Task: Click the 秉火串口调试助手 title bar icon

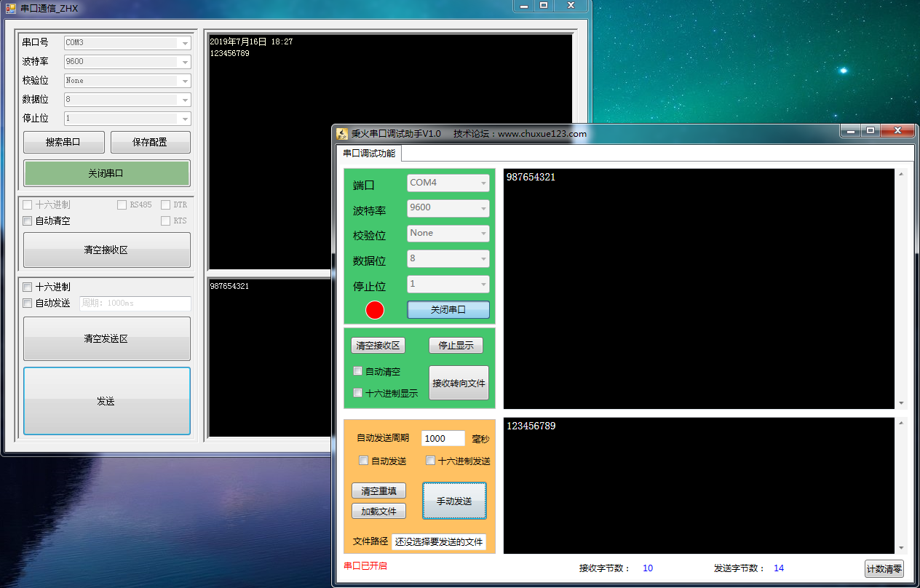Action: pyautogui.click(x=342, y=133)
